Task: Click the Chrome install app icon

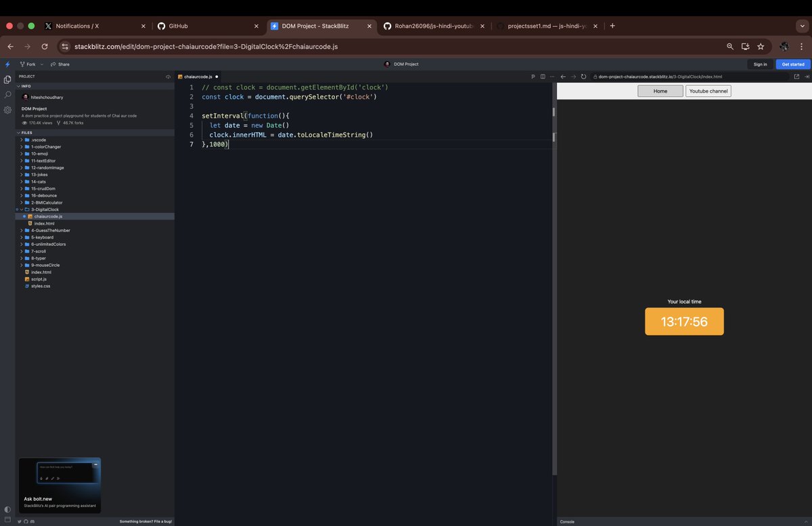Action: click(x=745, y=47)
